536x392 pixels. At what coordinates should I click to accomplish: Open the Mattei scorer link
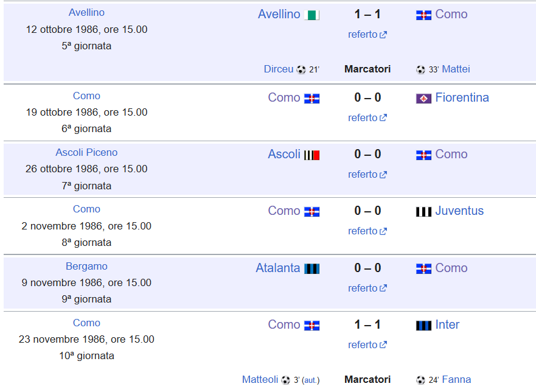456,69
